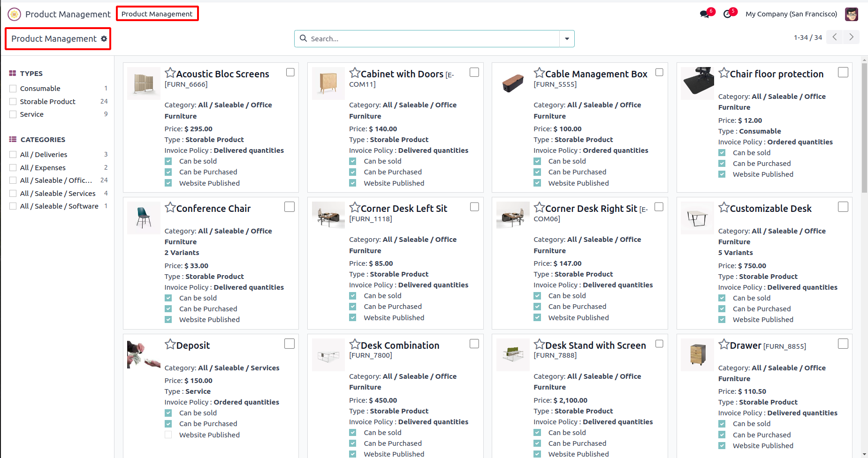Open the activities clock icon
The width and height of the screenshot is (868, 458).
[x=728, y=14]
